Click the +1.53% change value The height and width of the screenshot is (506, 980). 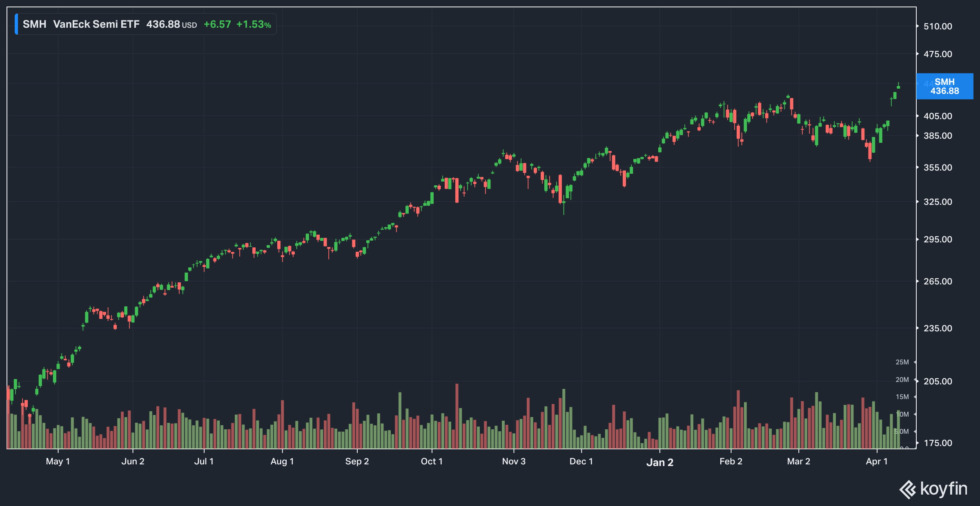(254, 24)
